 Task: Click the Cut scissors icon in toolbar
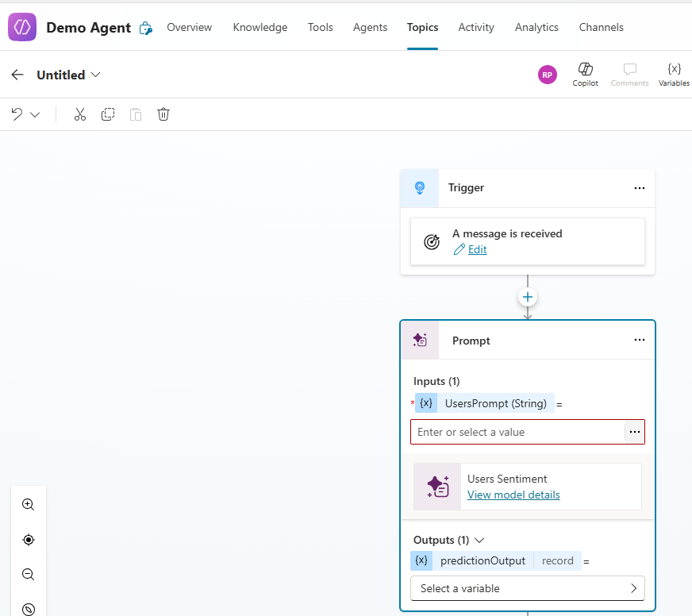tap(80, 114)
